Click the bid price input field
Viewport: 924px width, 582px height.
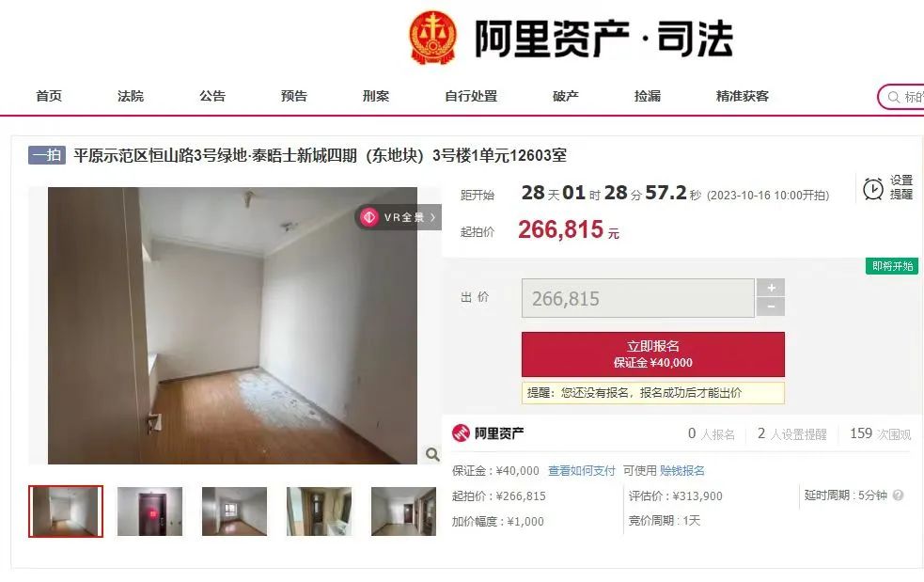click(x=637, y=298)
